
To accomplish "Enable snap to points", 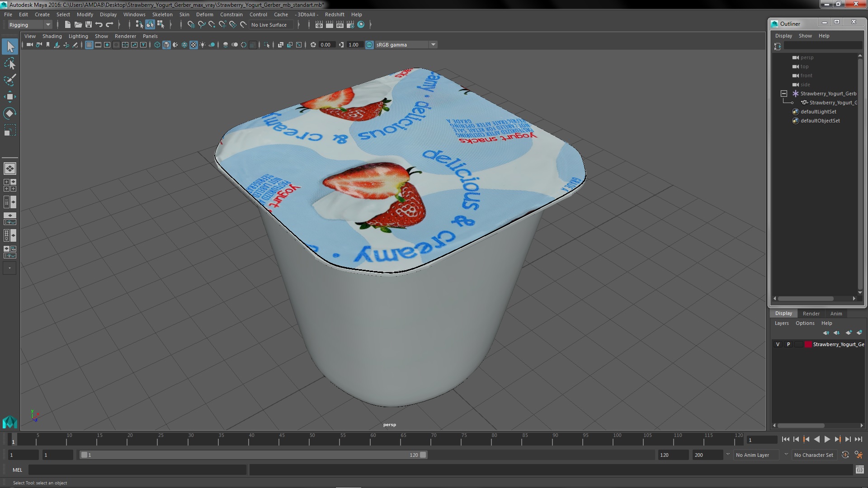I will 212,25.
